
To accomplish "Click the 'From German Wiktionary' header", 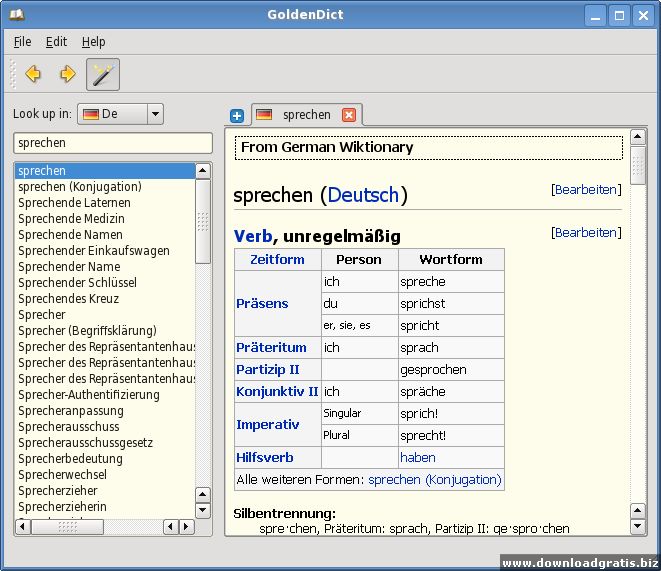I will click(429, 147).
